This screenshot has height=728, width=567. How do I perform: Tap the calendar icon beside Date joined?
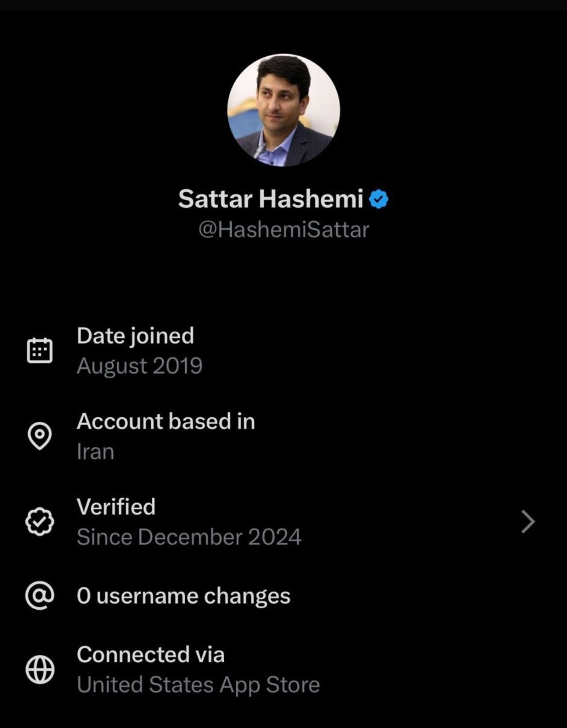coord(40,351)
